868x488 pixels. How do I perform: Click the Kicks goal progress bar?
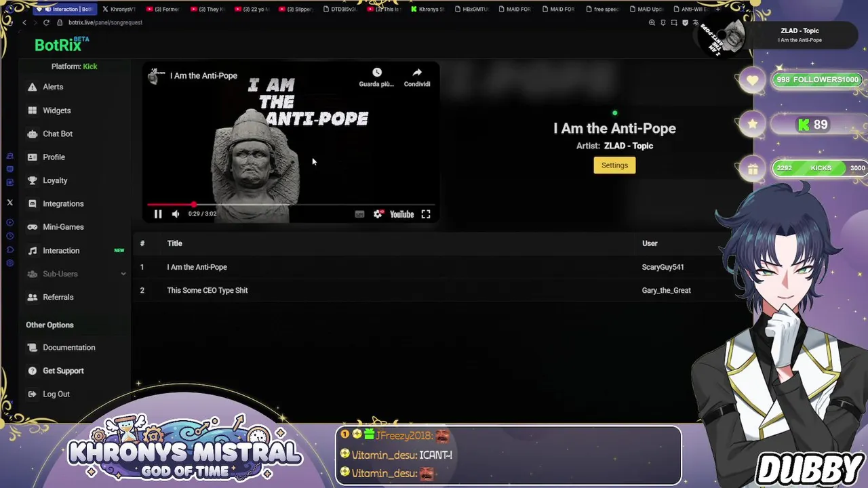[821, 168]
